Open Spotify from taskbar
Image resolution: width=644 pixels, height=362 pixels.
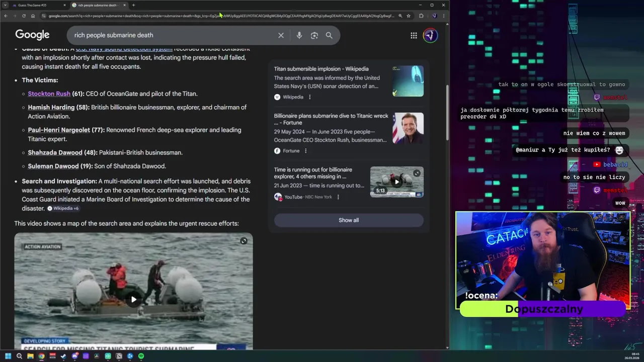tap(141, 356)
